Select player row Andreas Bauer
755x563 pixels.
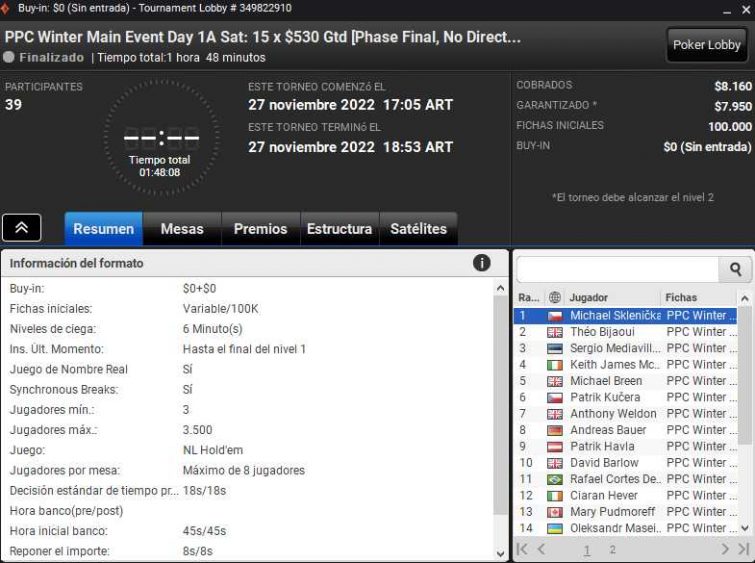(626, 431)
